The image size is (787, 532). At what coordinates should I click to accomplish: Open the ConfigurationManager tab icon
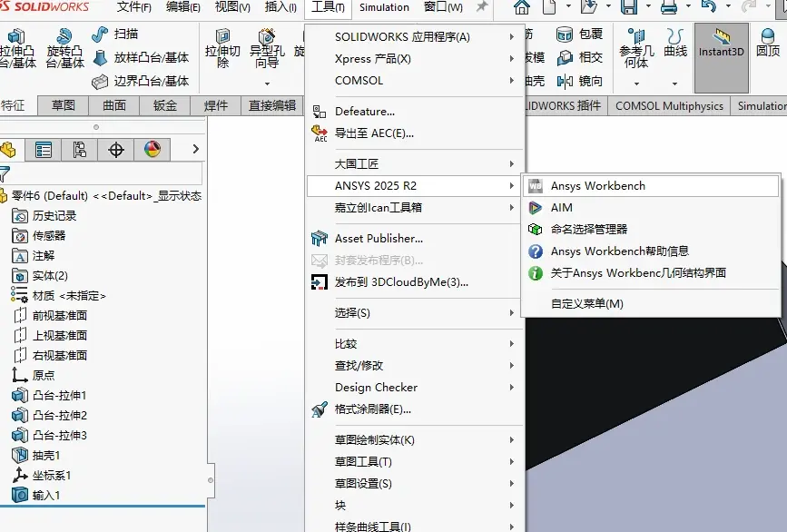(79, 150)
